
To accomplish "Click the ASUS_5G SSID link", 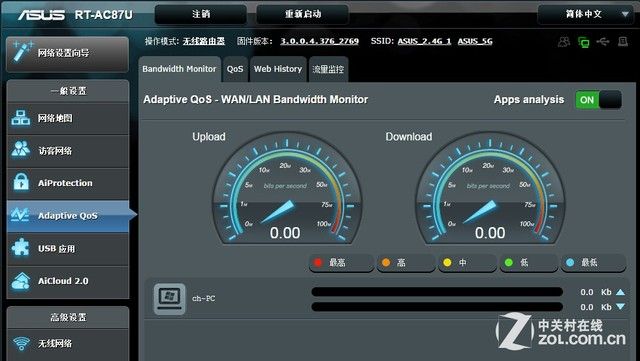I will (x=475, y=41).
